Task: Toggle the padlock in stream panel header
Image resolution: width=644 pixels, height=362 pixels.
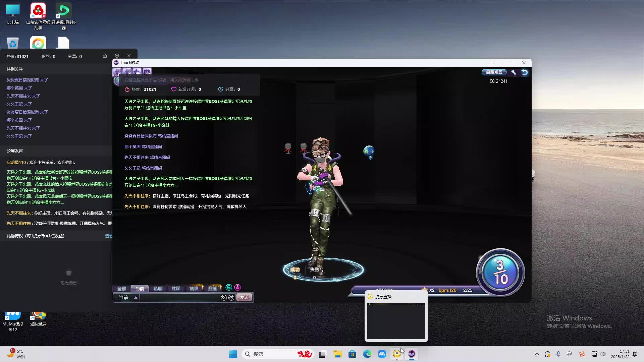Action: (x=105, y=56)
